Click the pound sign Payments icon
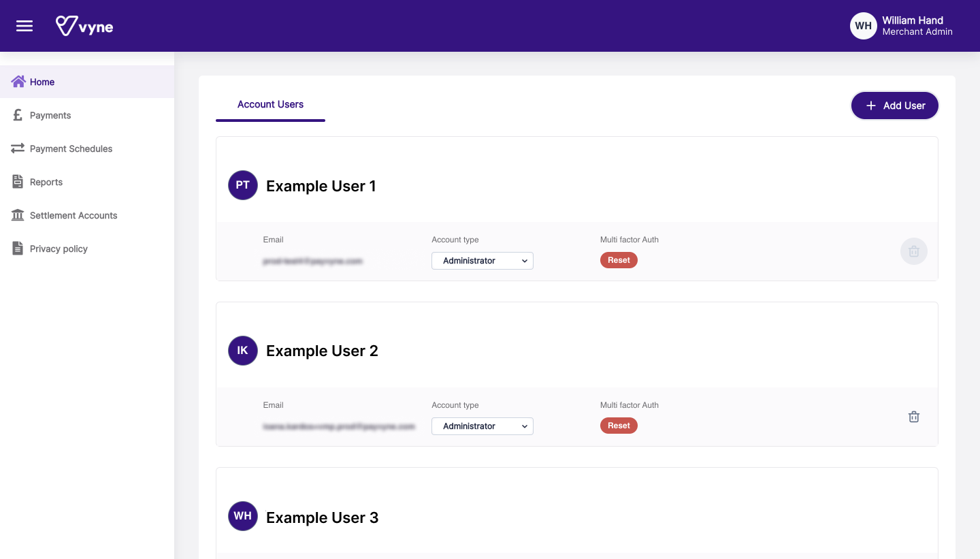The width and height of the screenshot is (980, 559). tap(18, 115)
